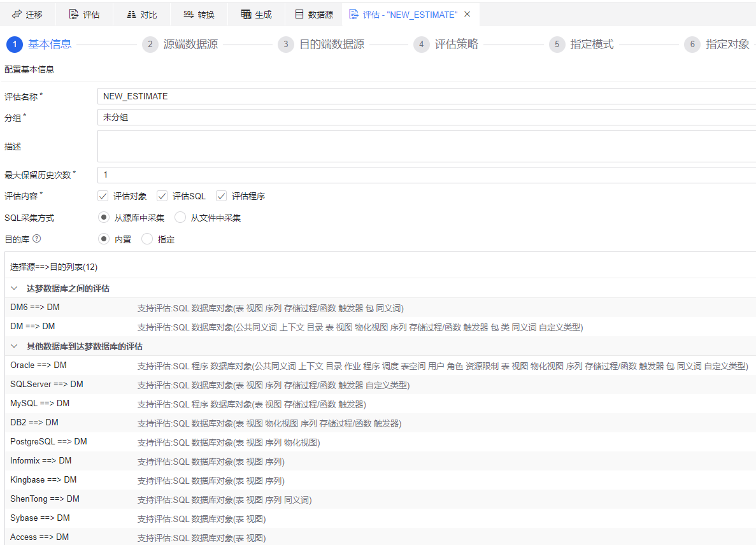Screen dimensions: 756x545
Task: Click the SQL 转换 tab icon
Action: point(189,15)
